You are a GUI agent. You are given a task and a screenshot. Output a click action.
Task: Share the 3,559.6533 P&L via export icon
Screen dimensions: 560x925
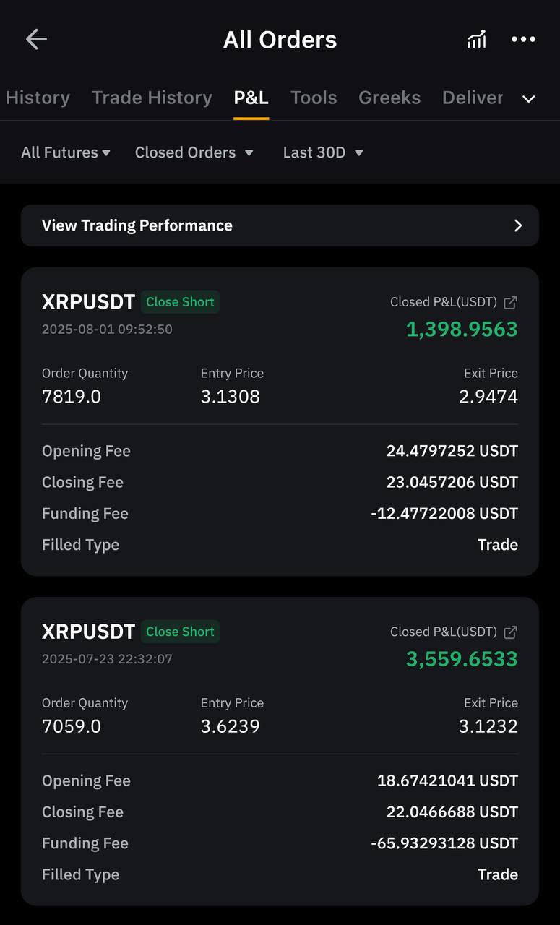tap(510, 632)
